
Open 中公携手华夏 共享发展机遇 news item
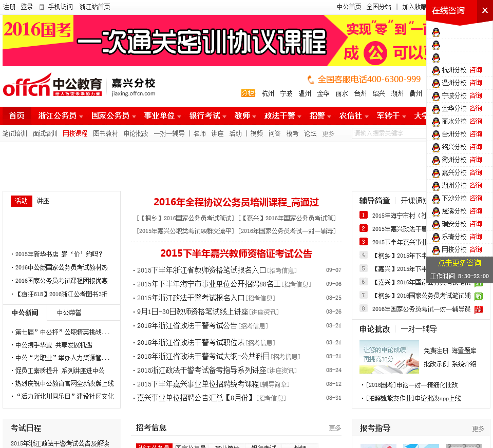(54, 345)
